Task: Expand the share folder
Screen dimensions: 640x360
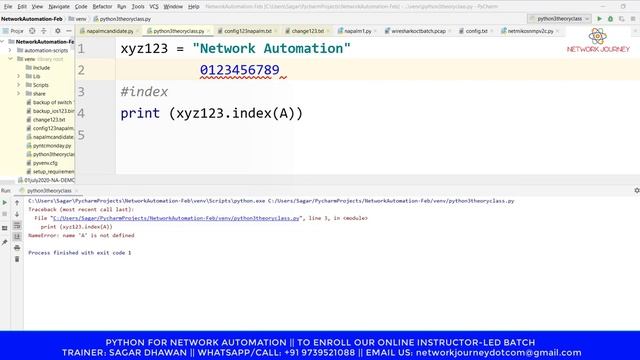Action: pyautogui.click(x=18, y=93)
